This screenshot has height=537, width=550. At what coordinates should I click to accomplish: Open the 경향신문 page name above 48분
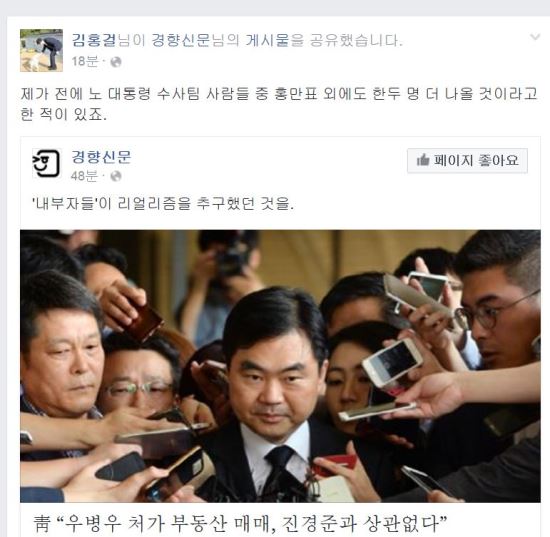point(101,156)
